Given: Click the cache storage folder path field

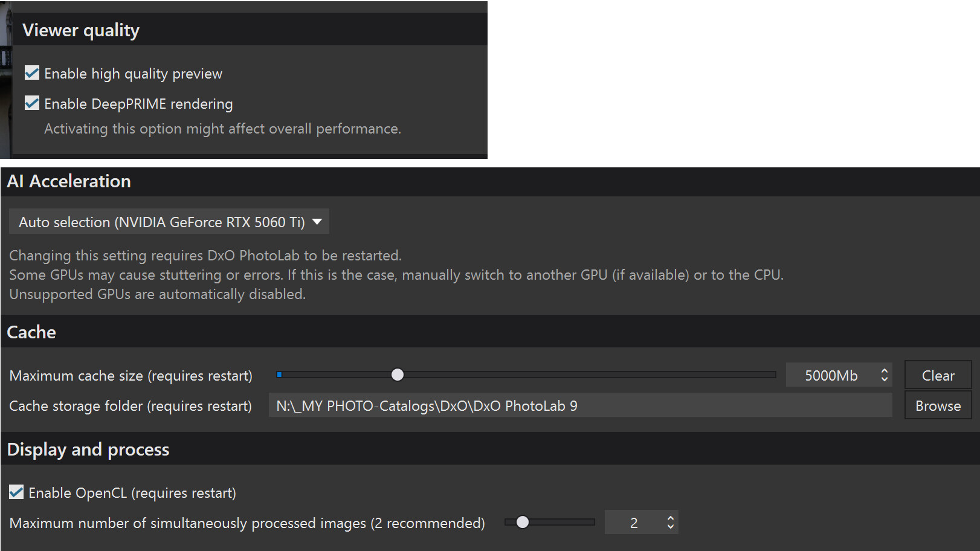Looking at the screenshot, I should [580, 405].
